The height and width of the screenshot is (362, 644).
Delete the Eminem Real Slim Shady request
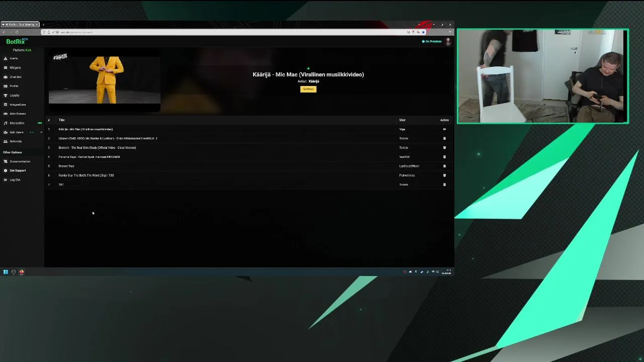coord(444,148)
